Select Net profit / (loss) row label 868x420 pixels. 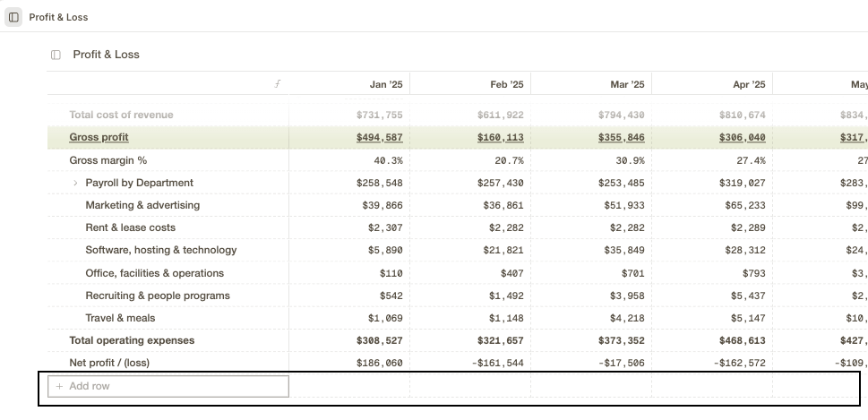coord(109,363)
